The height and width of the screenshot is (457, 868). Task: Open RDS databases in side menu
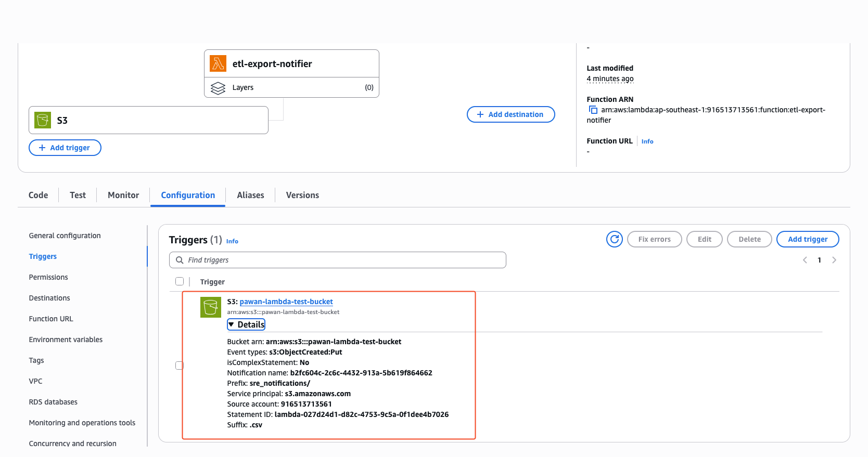coord(53,402)
